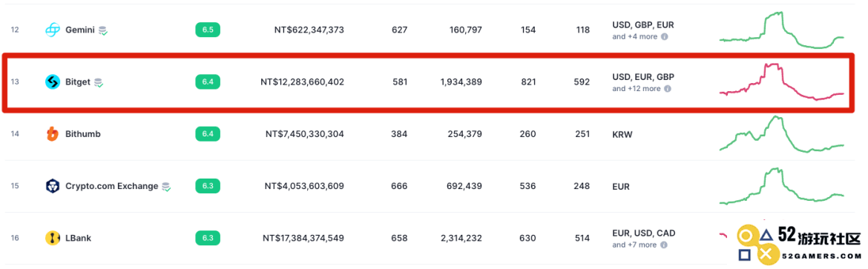Click the info icon after 'and +7 more'
The width and height of the screenshot is (868, 269).
point(664,245)
